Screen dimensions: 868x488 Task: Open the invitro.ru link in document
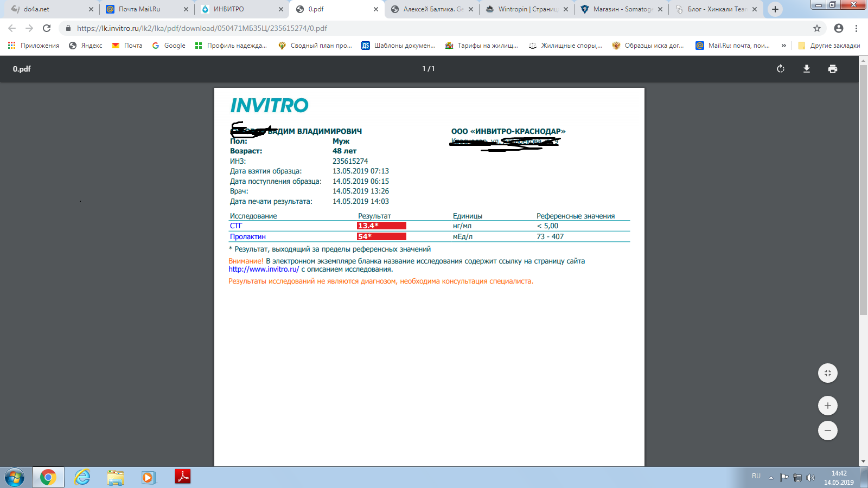pyautogui.click(x=264, y=269)
